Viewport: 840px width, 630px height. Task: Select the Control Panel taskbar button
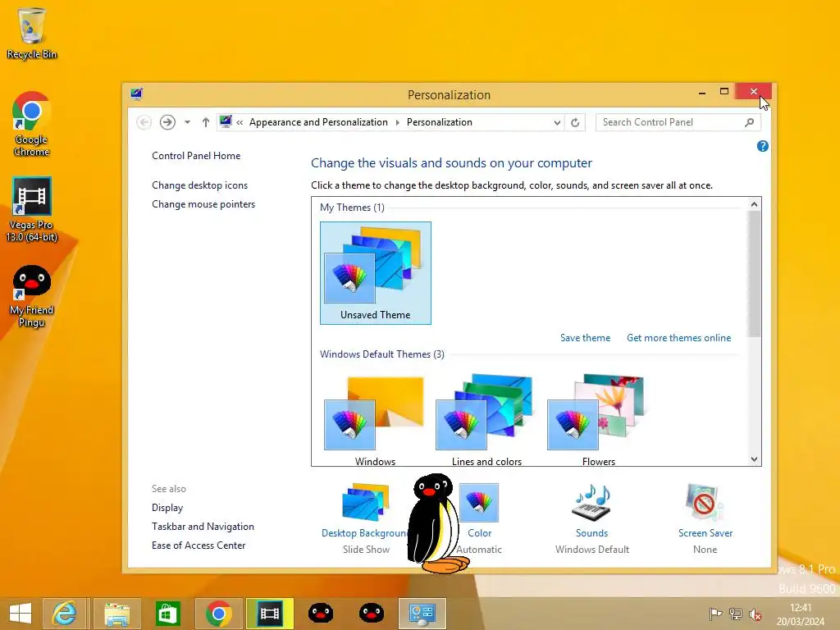[x=422, y=614]
